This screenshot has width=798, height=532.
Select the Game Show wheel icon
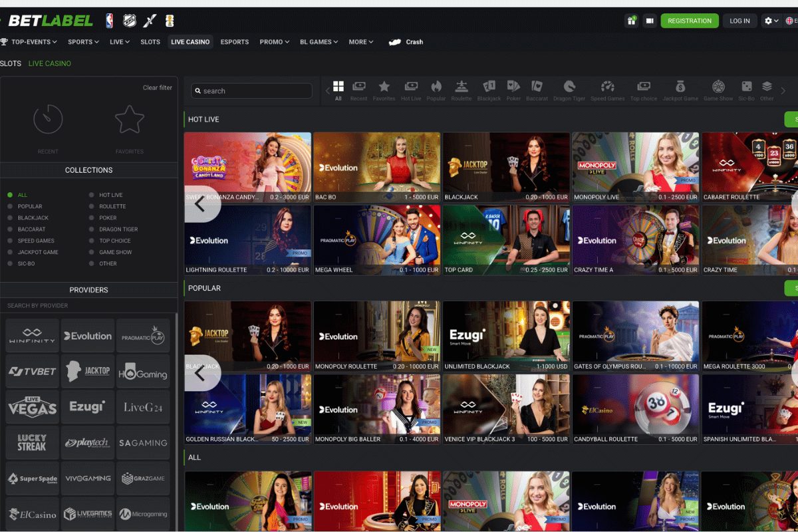(x=718, y=90)
